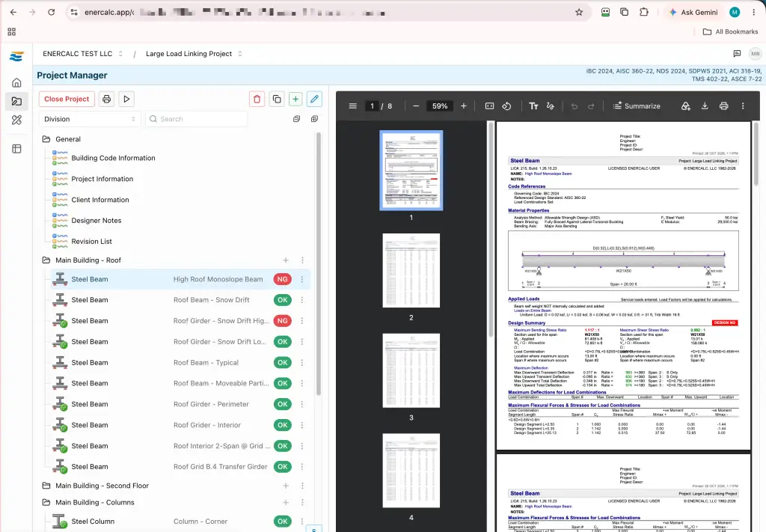Click NG badge on Roof Girder - Snow Drift Hig row
Image resolution: width=766 pixels, height=532 pixels.
282,321
